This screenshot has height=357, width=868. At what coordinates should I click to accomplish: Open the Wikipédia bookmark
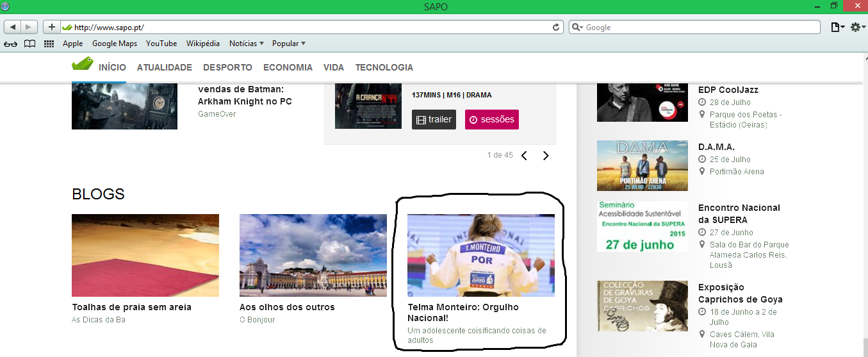click(x=203, y=44)
